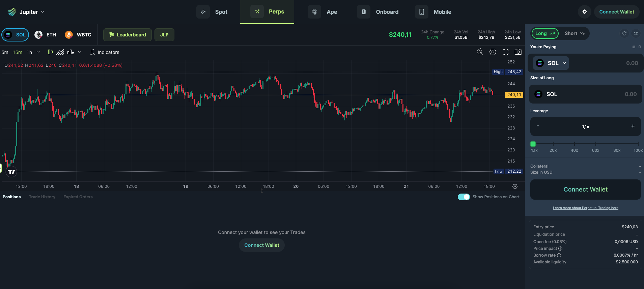Open the Mobile tab
The image size is (644, 289).
pyautogui.click(x=433, y=12)
